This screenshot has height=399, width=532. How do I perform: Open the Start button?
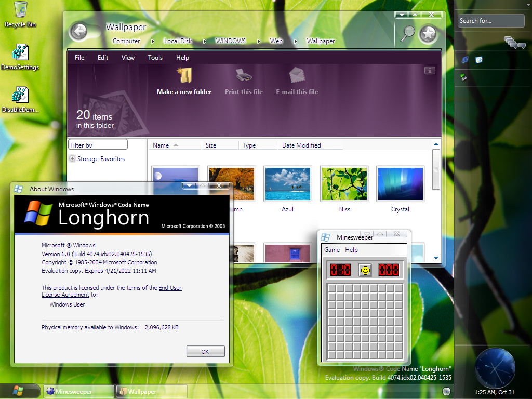pyautogui.click(x=18, y=391)
